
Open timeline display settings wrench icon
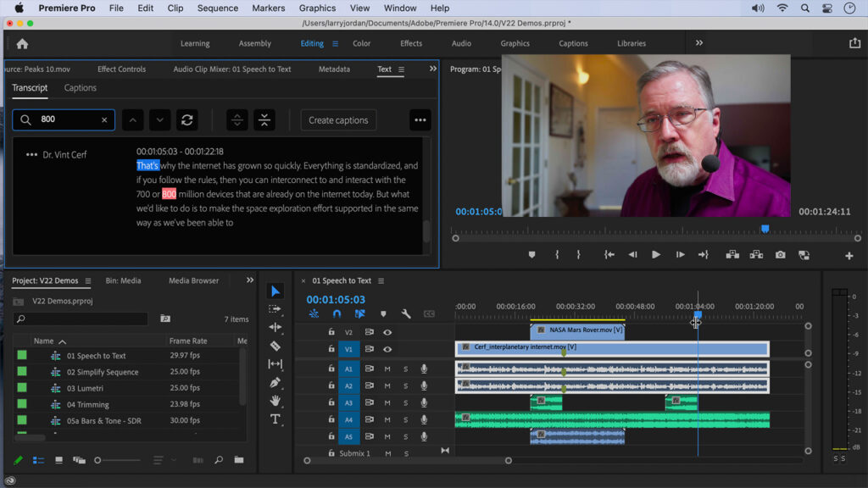tap(406, 313)
